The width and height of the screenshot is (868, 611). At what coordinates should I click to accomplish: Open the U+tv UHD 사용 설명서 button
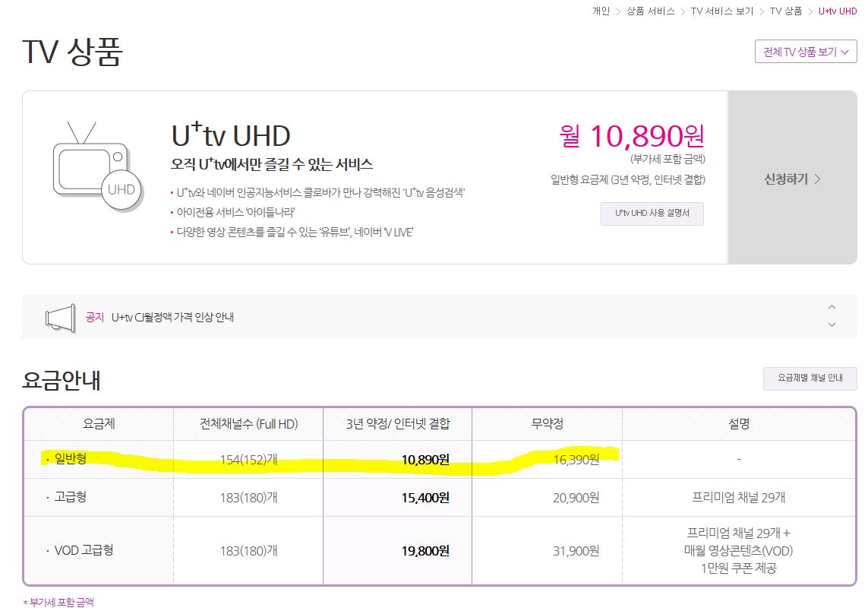tap(652, 214)
